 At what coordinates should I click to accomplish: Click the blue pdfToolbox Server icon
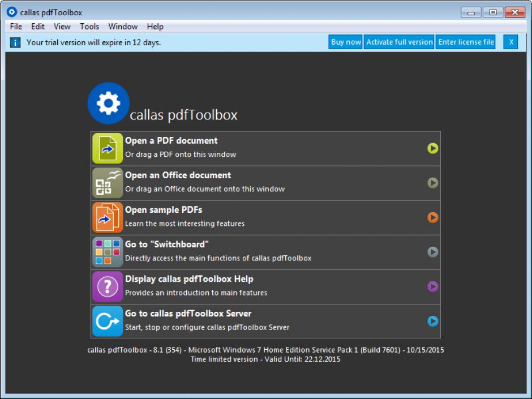pyautogui.click(x=108, y=321)
